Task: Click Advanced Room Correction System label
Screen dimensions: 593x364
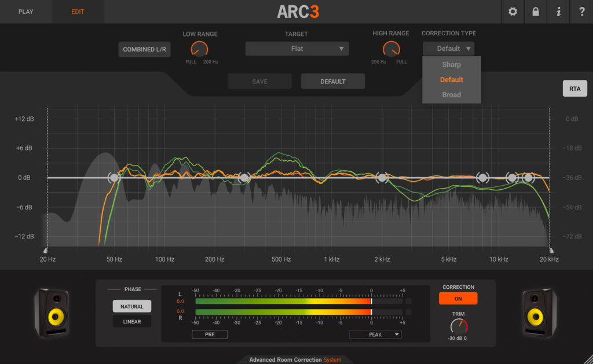Action: tap(295, 359)
